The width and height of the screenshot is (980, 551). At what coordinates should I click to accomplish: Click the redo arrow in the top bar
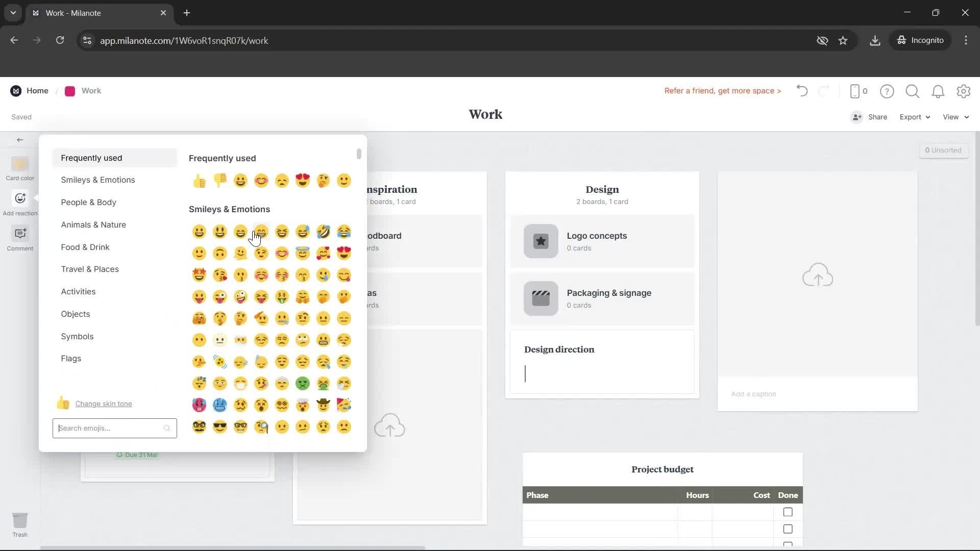pyautogui.click(x=824, y=91)
